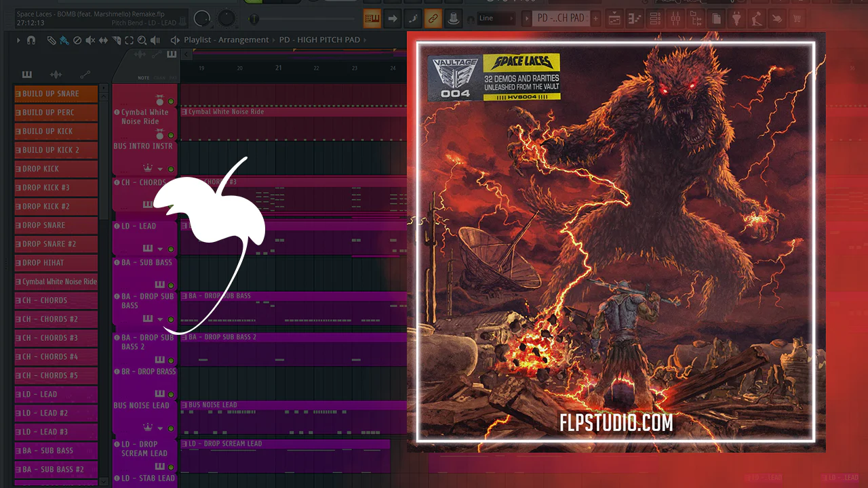The width and height of the screenshot is (868, 488).
Task: Select the BUILD UP SNARE pattern
Action: coord(56,94)
